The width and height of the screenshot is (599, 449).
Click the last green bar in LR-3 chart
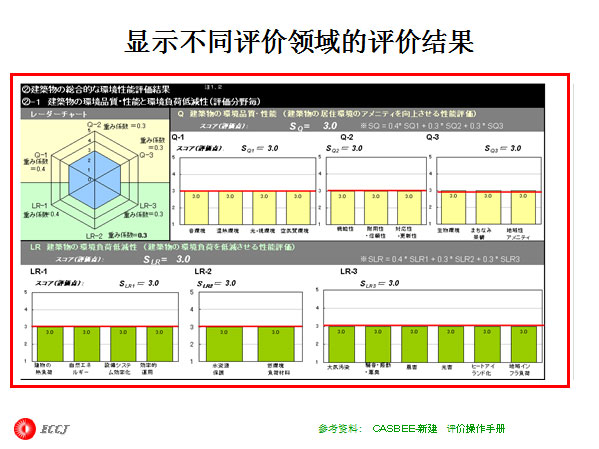click(x=524, y=344)
